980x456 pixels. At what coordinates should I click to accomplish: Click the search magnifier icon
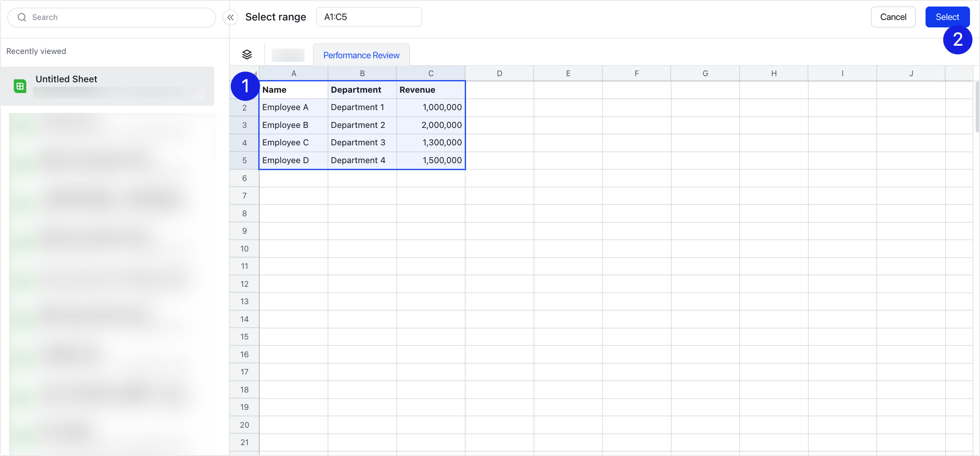(21, 17)
